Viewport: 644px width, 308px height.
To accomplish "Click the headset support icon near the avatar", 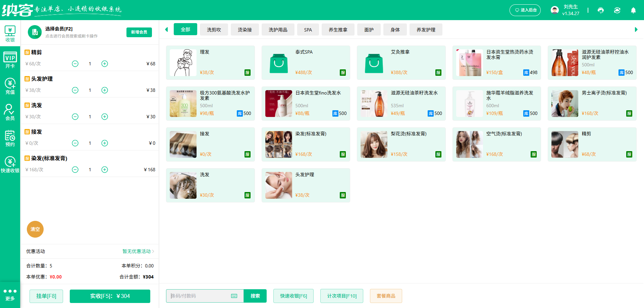I will [x=601, y=10].
